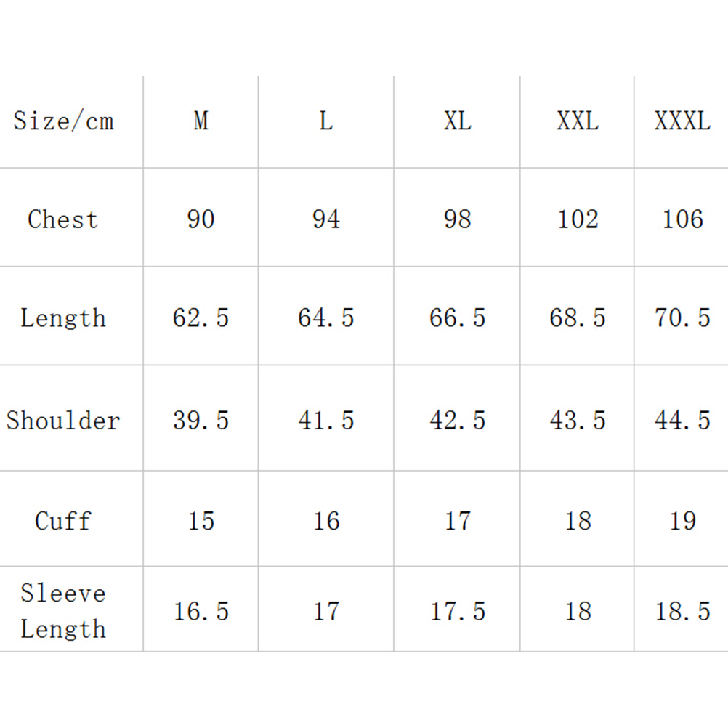This screenshot has height=728, width=728.
Task: Click sleeve length value 16.5
Action: point(201,612)
